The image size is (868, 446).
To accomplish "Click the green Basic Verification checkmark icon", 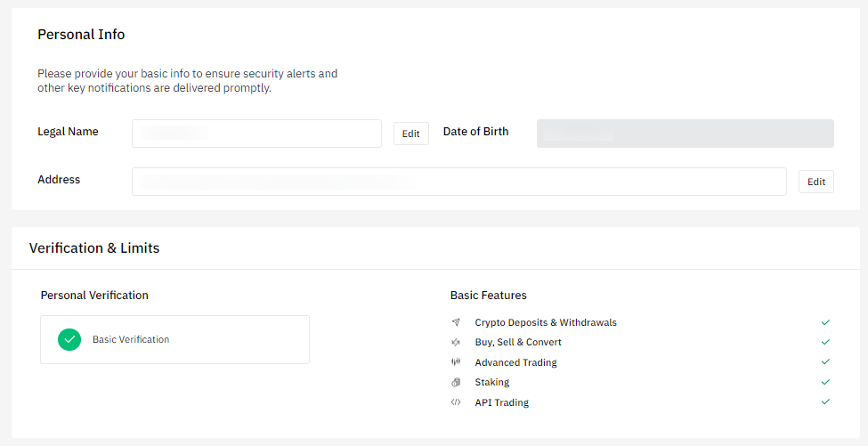I will (x=69, y=339).
